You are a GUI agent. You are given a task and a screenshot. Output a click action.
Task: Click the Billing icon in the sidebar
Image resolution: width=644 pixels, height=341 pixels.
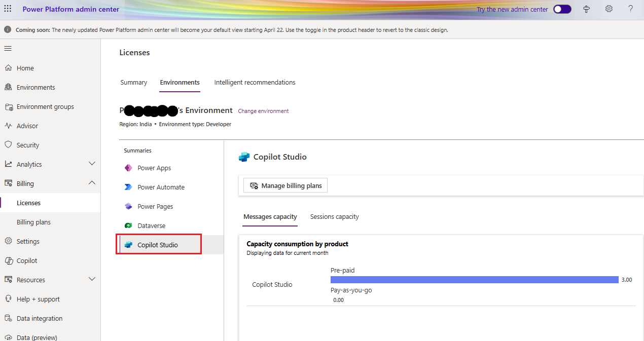point(8,183)
